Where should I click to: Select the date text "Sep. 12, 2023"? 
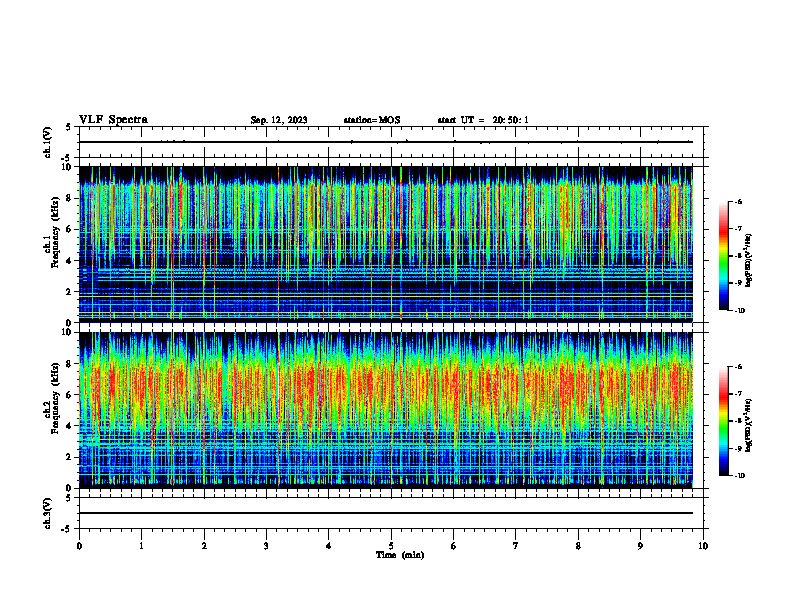279,120
